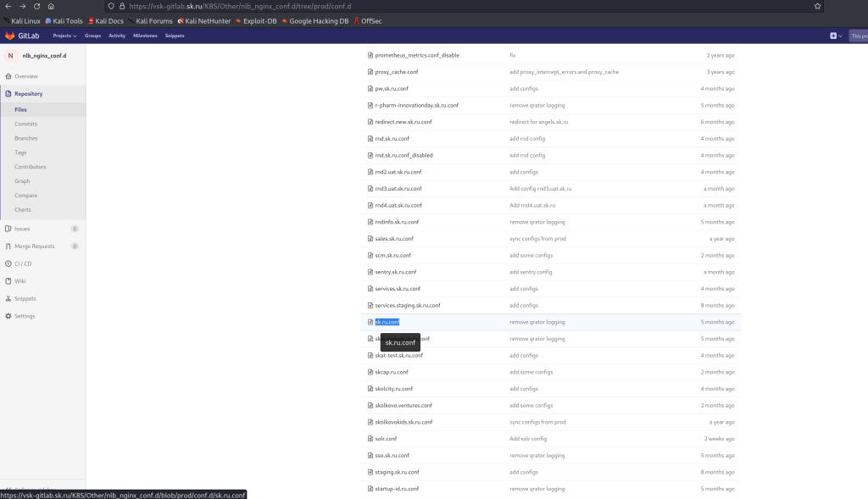Open "add proxy_intercept_errors and proxy_cache" commit
The width and height of the screenshot is (868, 499).
(x=564, y=72)
